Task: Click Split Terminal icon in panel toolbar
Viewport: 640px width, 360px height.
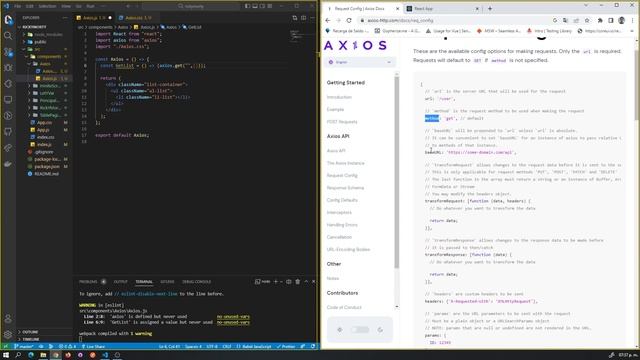Action: [x=289, y=282]
